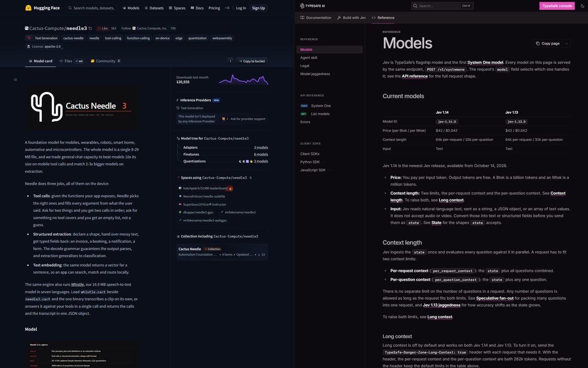Screen dimensions: 588x368
Task: Select Models in the Reference sidebar
Action: click(x=330, y=50)
